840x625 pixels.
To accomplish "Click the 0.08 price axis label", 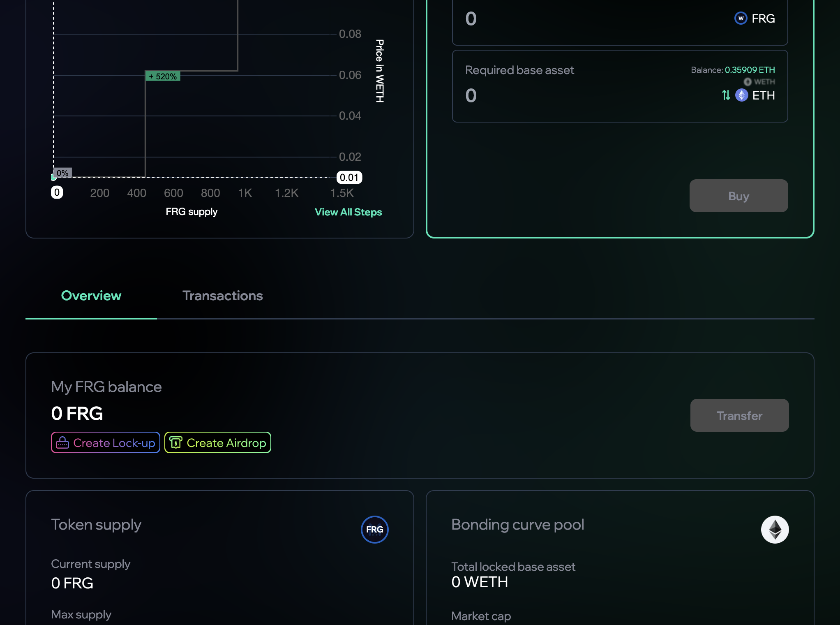I will (350, 34).
